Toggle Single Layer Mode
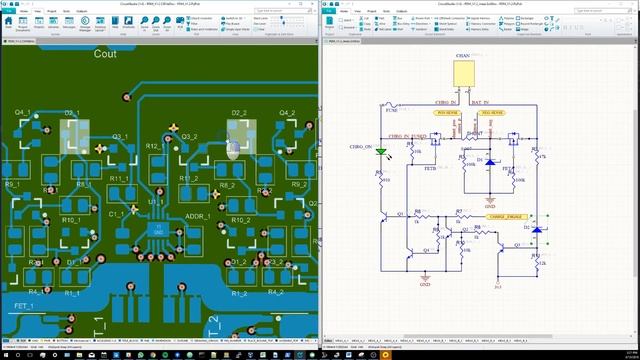640x360 pixels. tap(235, 29)
